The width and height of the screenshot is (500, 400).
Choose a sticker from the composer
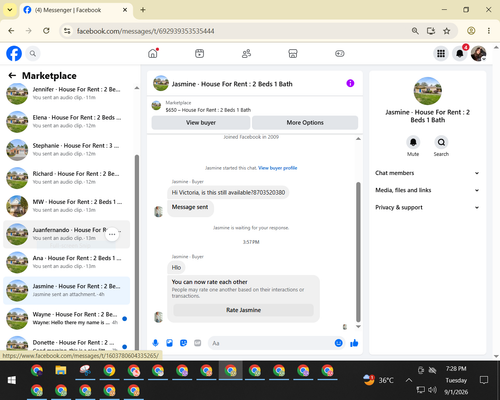183,343
